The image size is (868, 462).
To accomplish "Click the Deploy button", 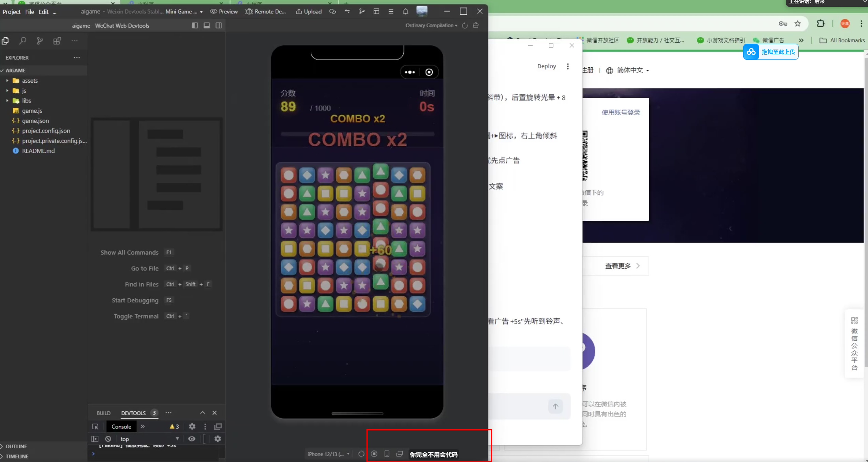I will coord(546,66).
